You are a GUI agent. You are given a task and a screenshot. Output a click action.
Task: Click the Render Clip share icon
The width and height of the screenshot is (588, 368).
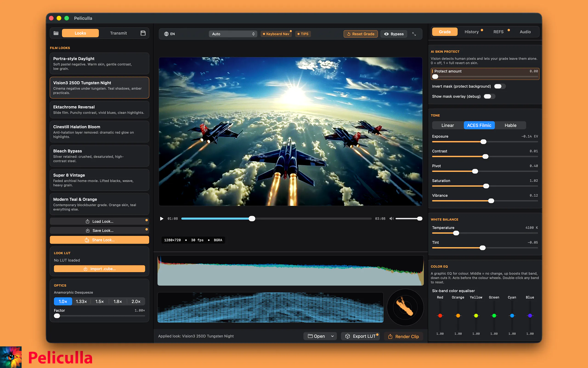tap(390, 336)
